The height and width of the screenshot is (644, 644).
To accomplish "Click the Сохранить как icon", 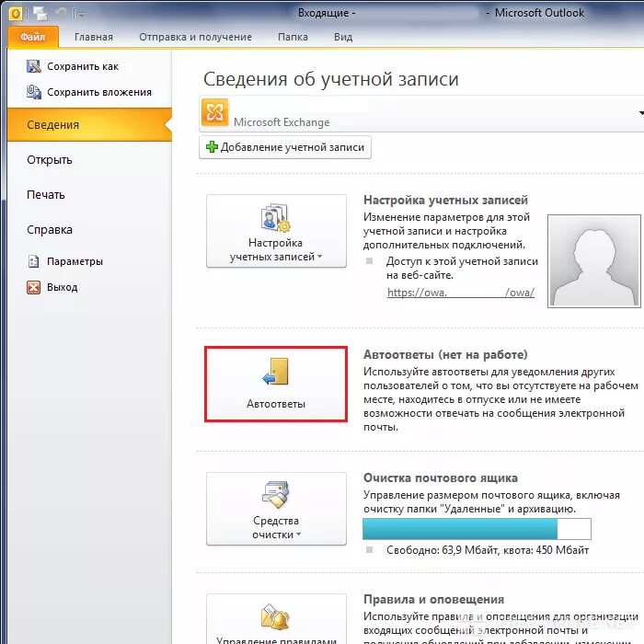I will [34, 66].
